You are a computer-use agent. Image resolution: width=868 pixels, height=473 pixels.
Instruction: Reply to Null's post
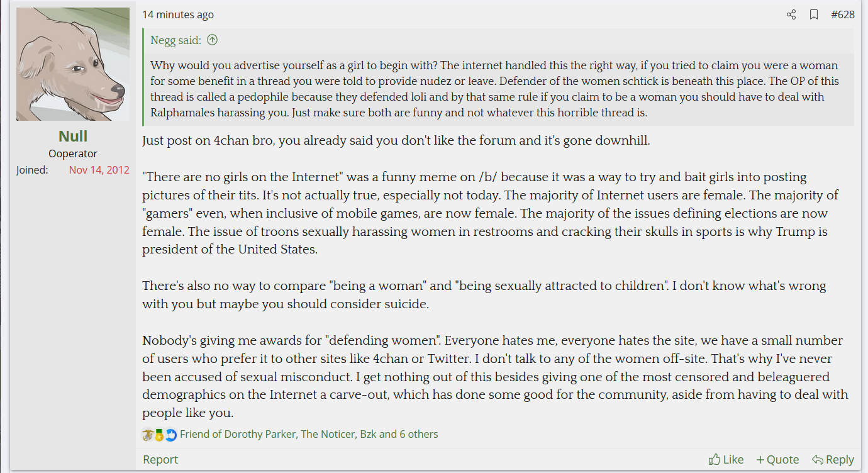click(x=833, y=460)
